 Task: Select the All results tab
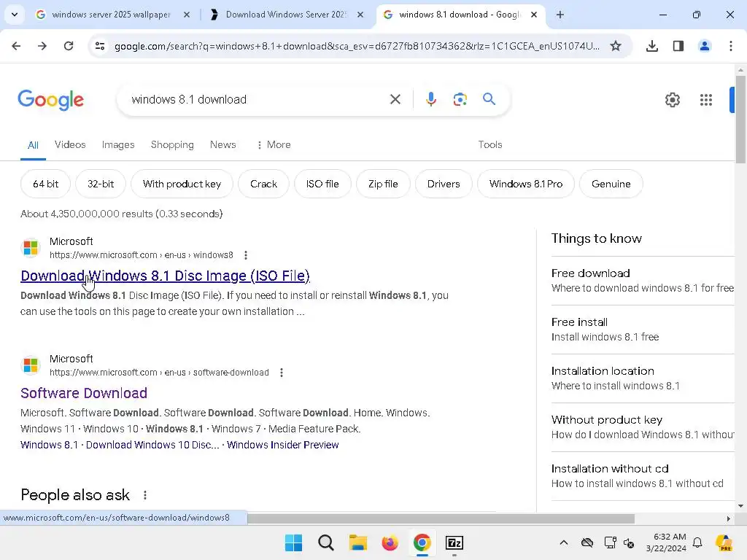33,145
